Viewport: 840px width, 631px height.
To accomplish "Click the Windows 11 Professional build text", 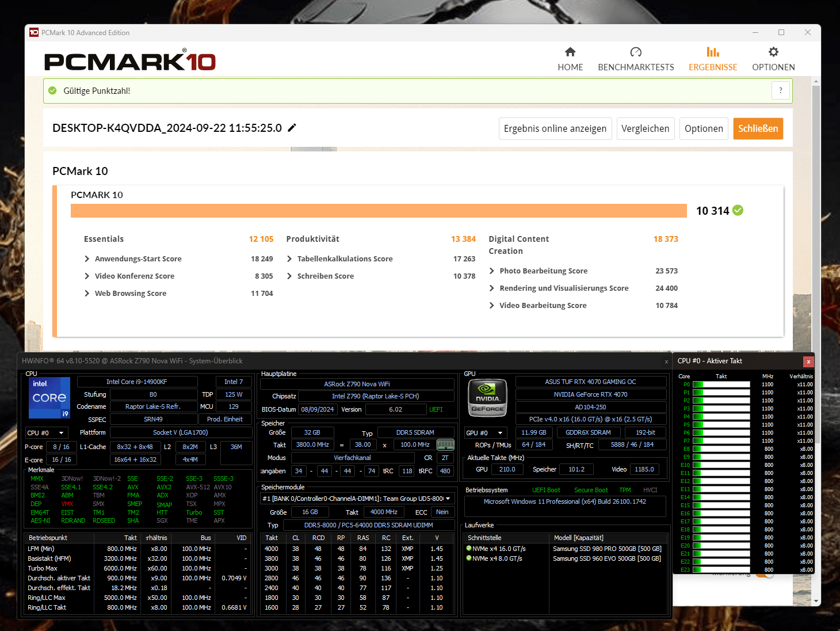I will click(564, 501).
